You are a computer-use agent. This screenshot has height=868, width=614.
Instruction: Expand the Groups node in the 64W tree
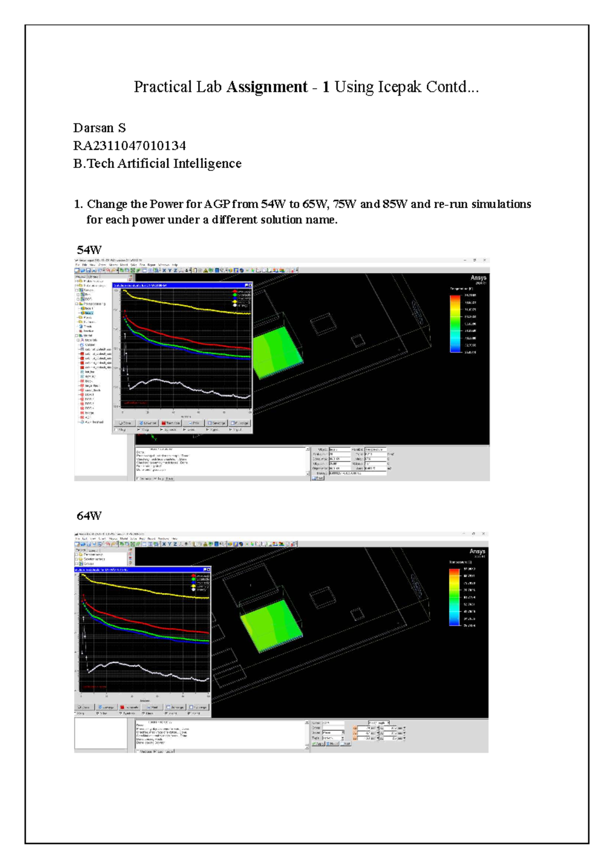(77, 563)
